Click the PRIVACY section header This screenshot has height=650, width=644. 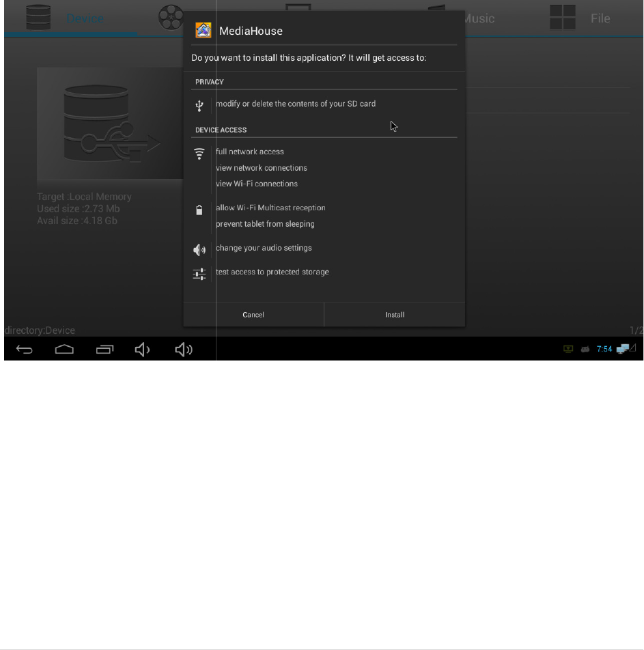pos(210,82)
